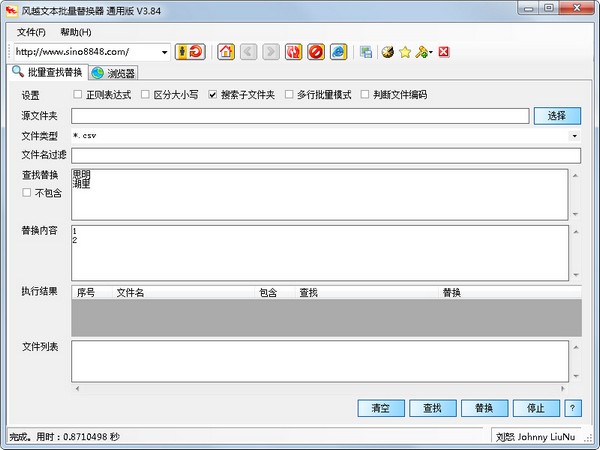Image resolution: width=600 pixels, height=450 pixels.
Task: Enable the 正则表达式 checkbox
Action: (78, 95)
